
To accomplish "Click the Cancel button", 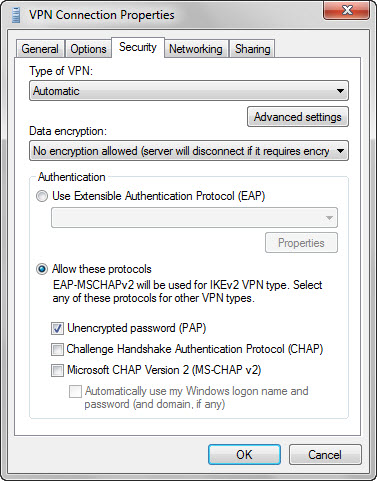I will pyautogui.click(x=325, y=455).
